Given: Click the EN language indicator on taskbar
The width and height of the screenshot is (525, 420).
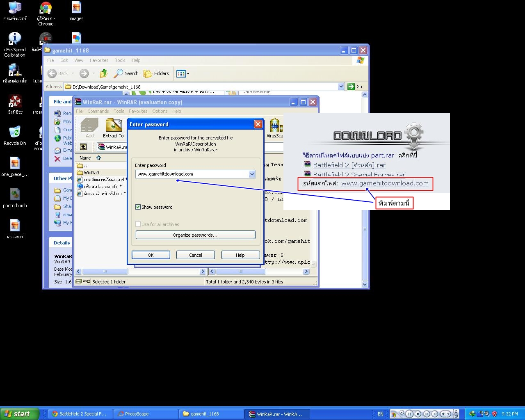Looking at the screenshot, I should pos(381,414).
